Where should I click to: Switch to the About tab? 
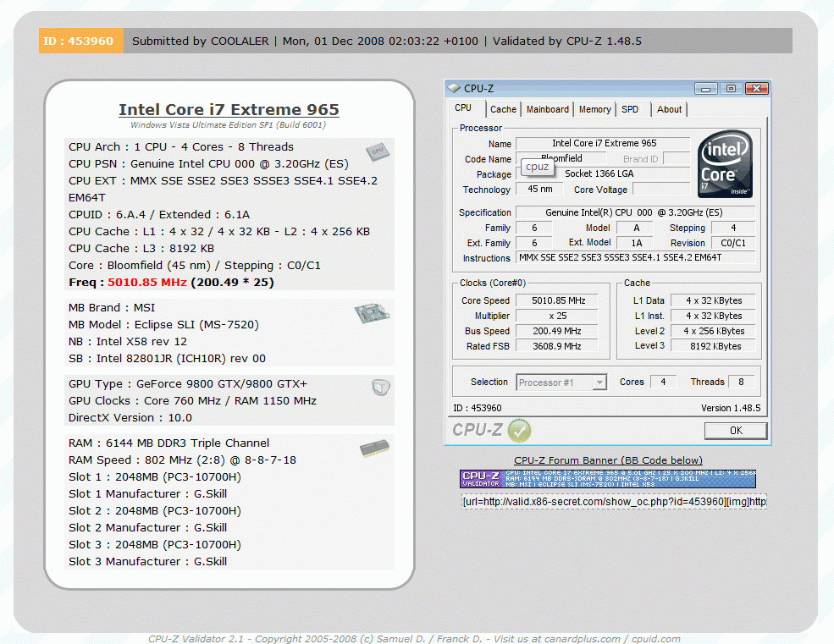click(x=669, y=109)
